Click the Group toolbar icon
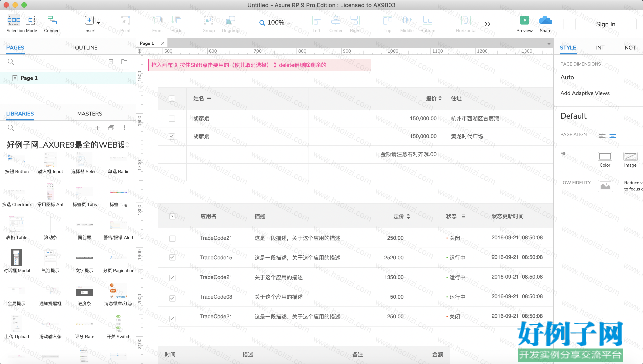 point(208,20)
